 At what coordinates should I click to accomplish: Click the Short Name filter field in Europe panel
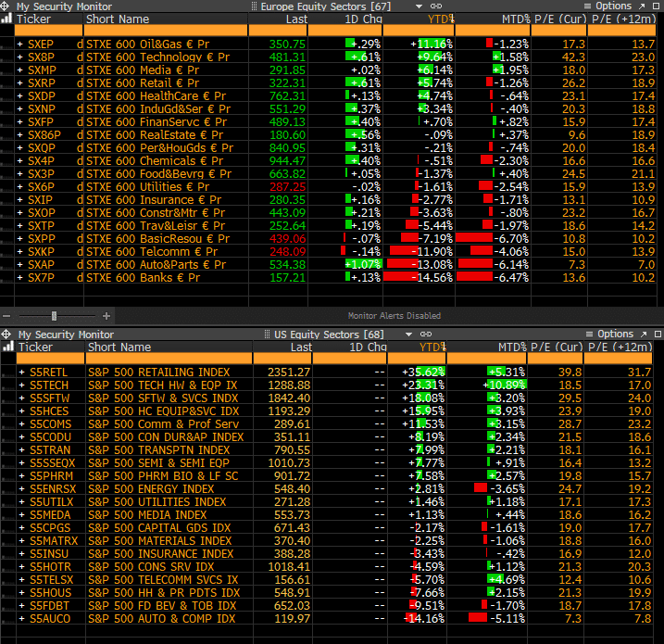pos(166,31)
